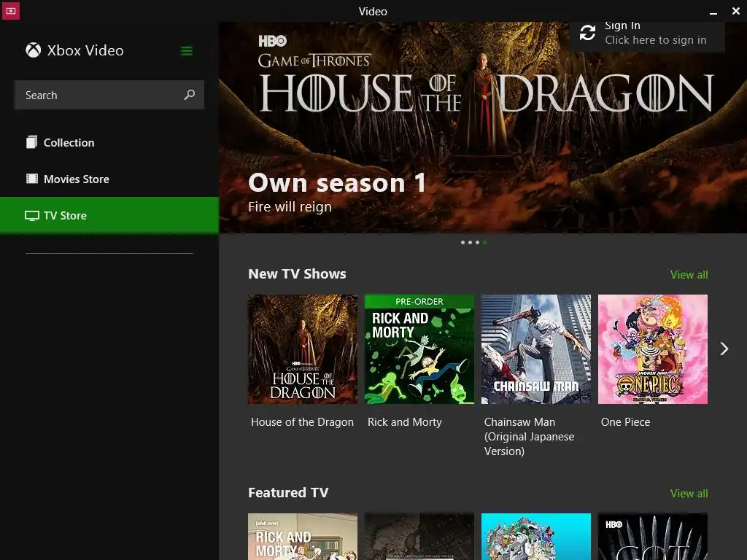The width and height of the screenshot is (747, 560).
Task: Open Chainsaw Man poster thumbnail
Action: (x=536, y=349)
